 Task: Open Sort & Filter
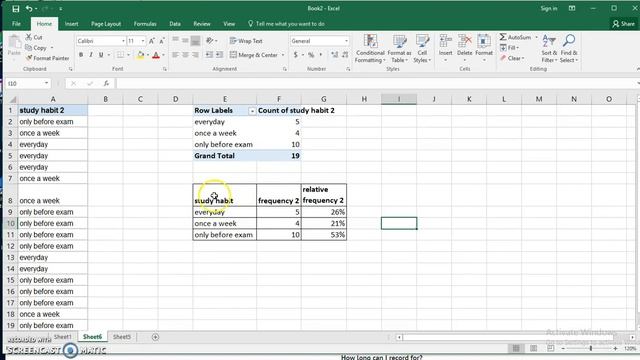(x=549, y=49)
